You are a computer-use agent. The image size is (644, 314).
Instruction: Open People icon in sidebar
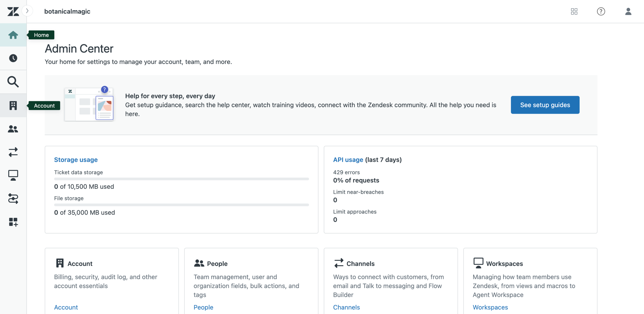tap(13, 129)
